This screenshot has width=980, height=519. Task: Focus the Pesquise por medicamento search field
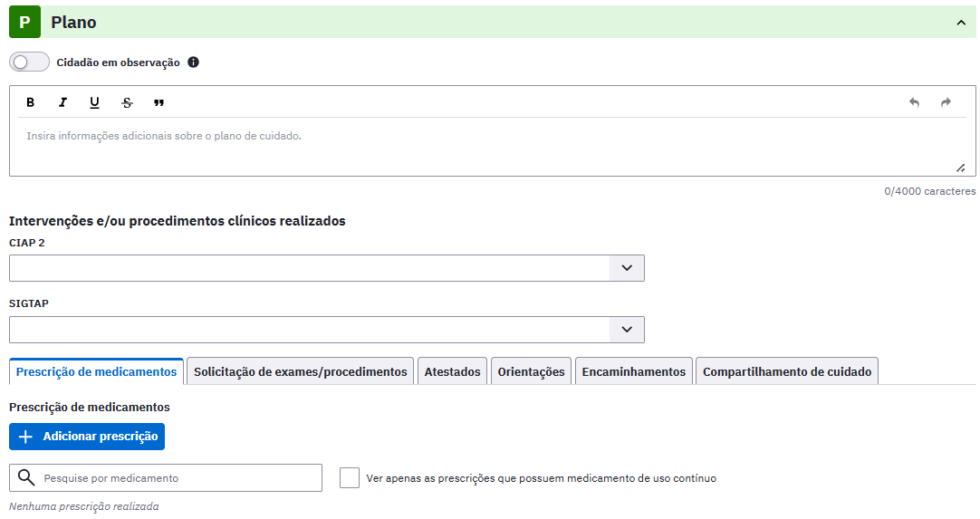click(166, 477)
